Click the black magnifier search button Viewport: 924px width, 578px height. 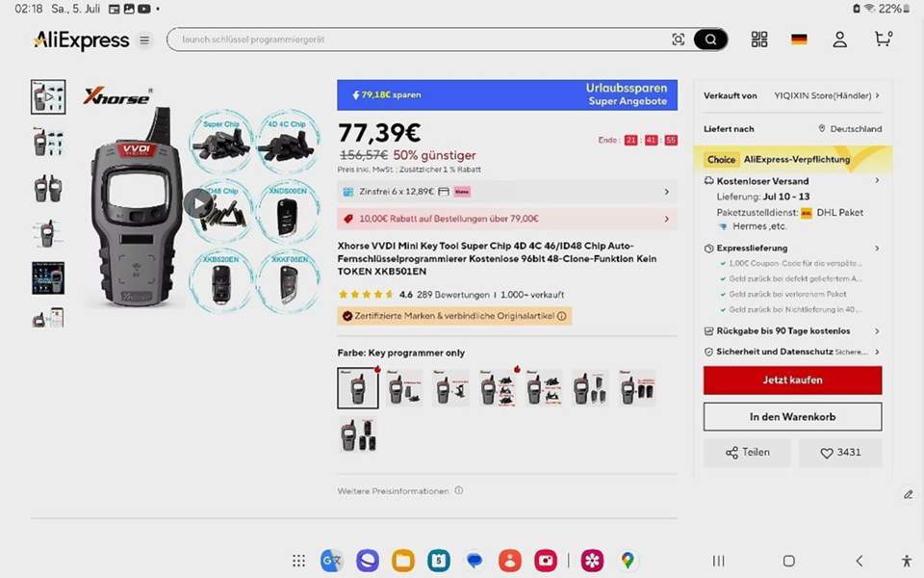coord(710,39)
